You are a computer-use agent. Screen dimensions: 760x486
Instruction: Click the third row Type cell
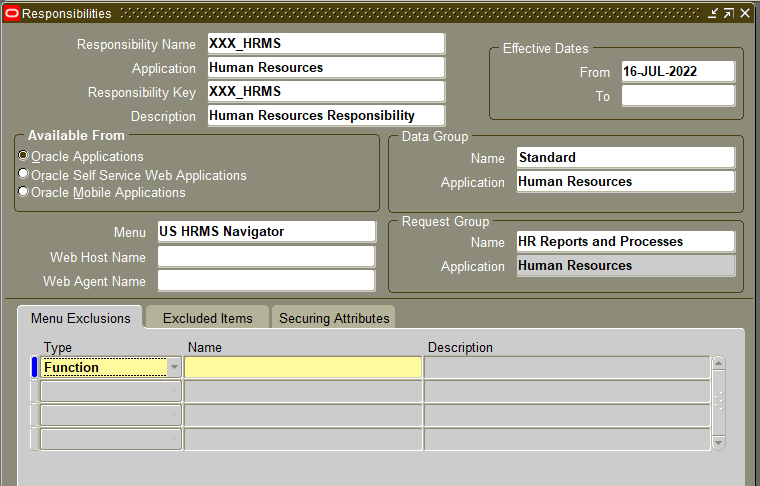[111, 415]
